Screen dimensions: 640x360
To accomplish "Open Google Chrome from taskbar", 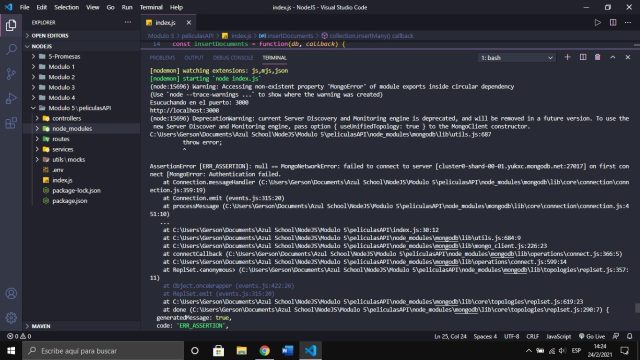I will 264,351.
